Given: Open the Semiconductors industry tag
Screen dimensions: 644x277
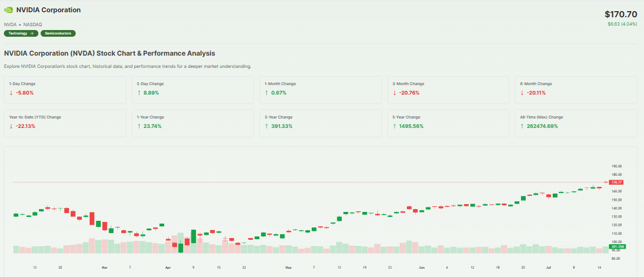Looking at the screenshot, I should pyautogui.click(x=58, y=33).
